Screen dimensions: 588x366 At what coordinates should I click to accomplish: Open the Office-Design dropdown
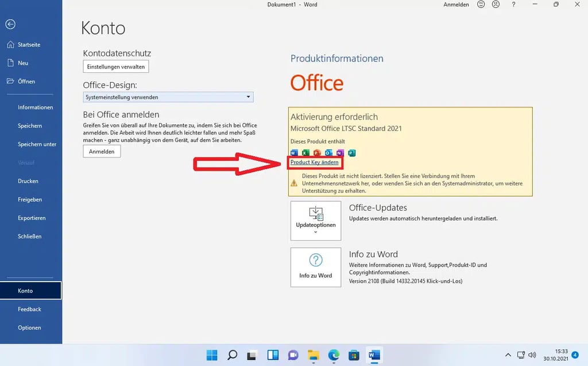(168, 97)
